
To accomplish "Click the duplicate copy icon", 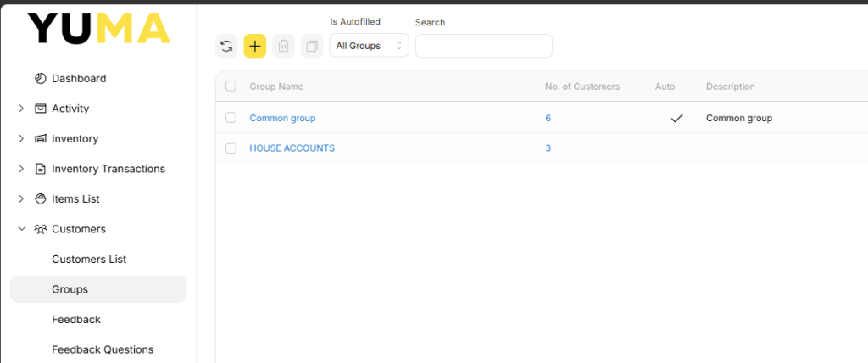I will click(312, 46).
